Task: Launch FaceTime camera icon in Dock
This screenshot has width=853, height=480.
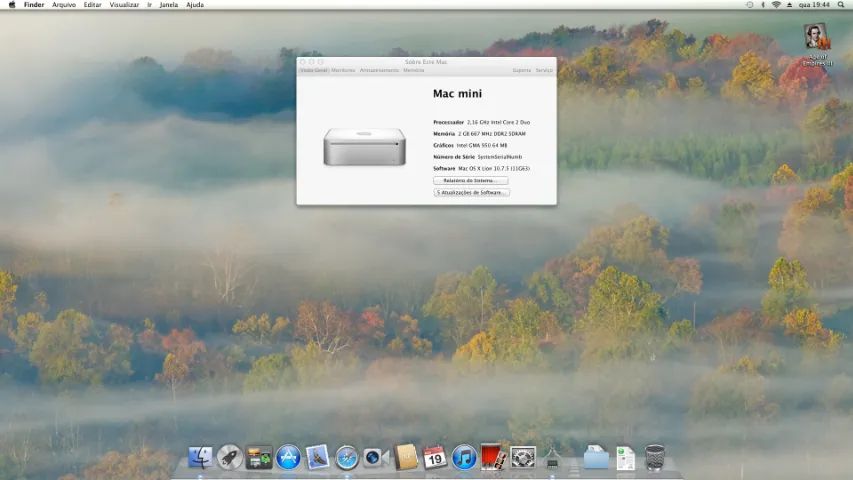Action: click(376, 458)
